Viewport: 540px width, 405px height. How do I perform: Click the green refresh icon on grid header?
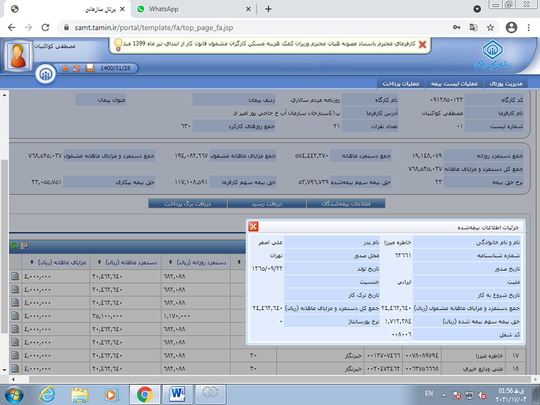(14, 246)
